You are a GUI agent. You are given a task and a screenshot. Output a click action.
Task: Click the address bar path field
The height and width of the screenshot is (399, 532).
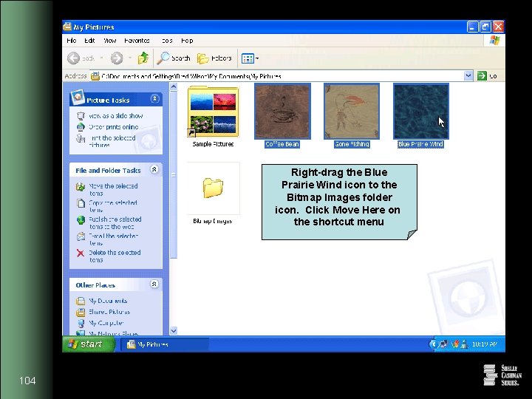pos(277,76)
